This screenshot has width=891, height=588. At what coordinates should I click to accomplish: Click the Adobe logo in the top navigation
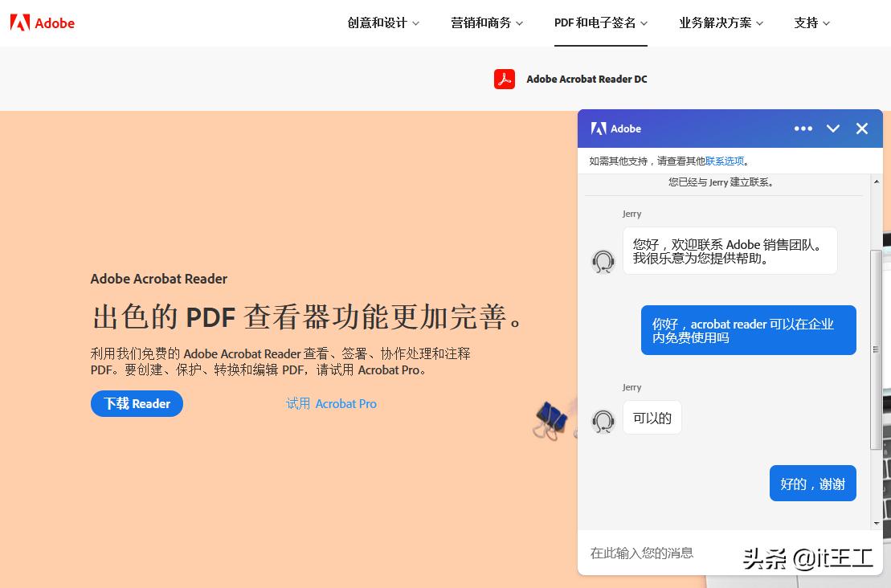click(41, 23)
